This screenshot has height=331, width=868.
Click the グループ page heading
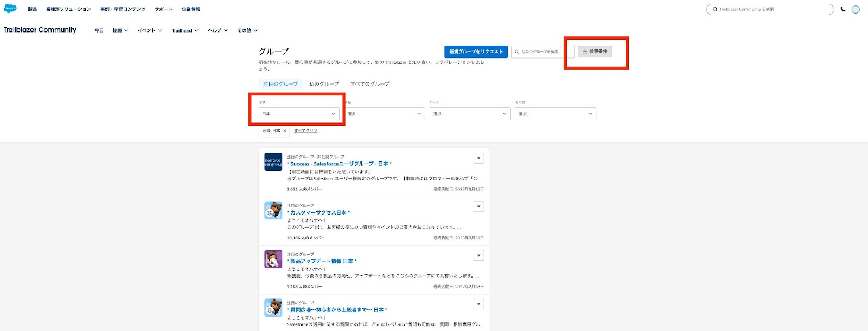pos(274,51)
